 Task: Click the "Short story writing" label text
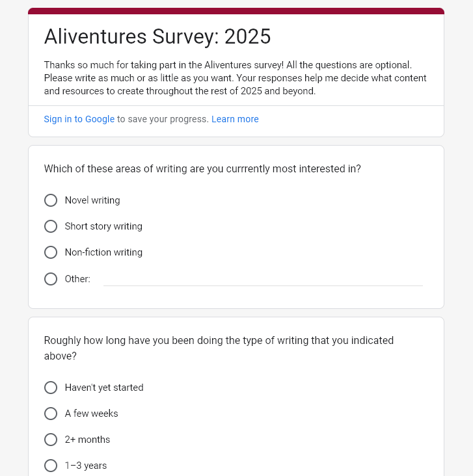click(x=103, y=226)
